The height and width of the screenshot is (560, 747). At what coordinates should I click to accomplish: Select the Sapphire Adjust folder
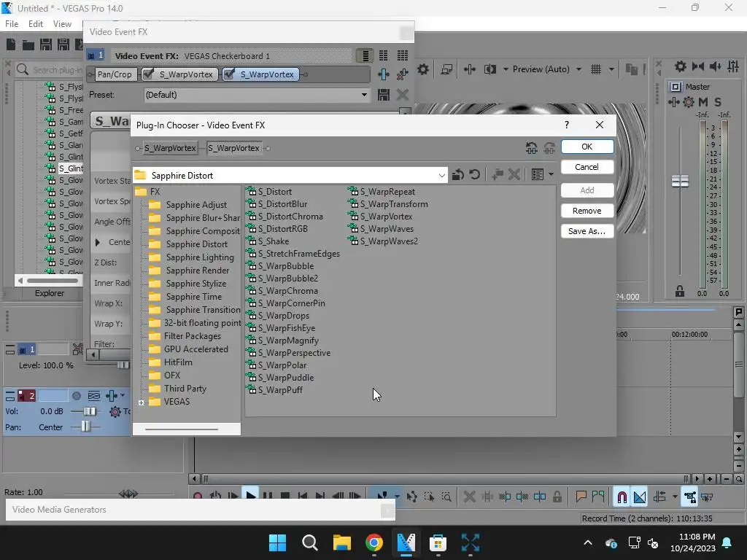click(x=196, y=205)
